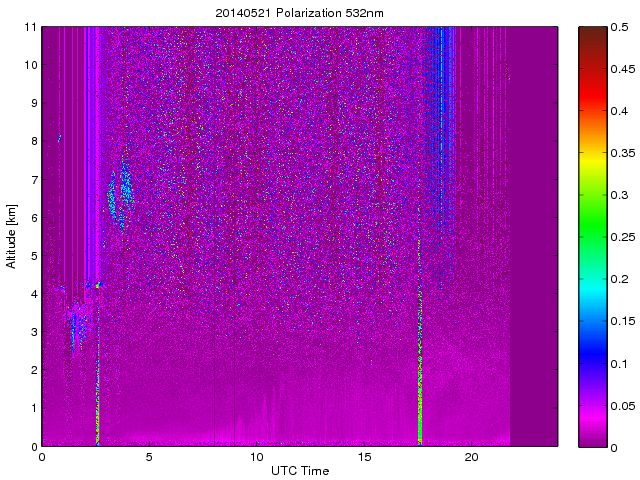Click the colorbar tick label '0.35'

pos(623,153)
